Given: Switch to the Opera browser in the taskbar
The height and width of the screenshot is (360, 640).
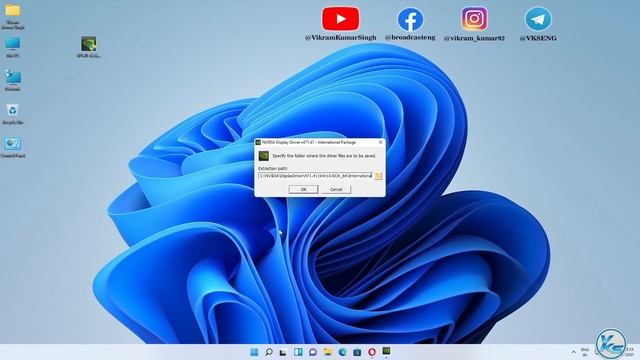Looking at the screenshot, I should (371, 352).
